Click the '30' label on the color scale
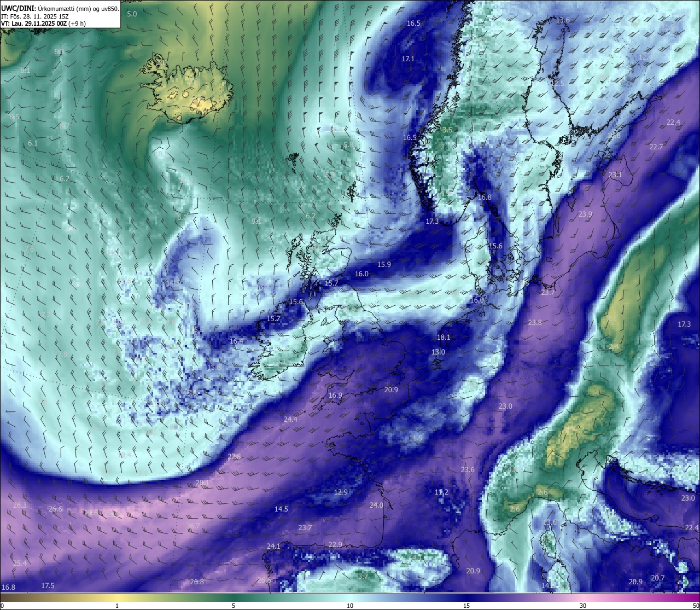The image size is (700, 610). 583,606
